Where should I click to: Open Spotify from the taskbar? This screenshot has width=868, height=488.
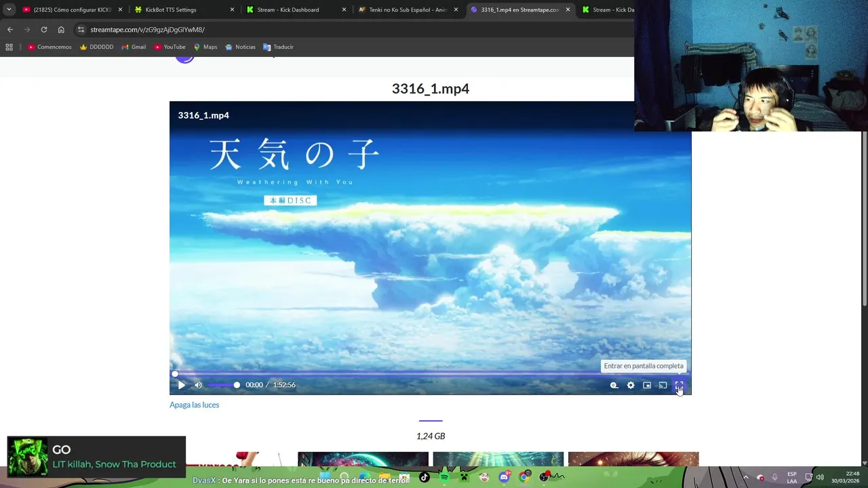pos(444,477)
